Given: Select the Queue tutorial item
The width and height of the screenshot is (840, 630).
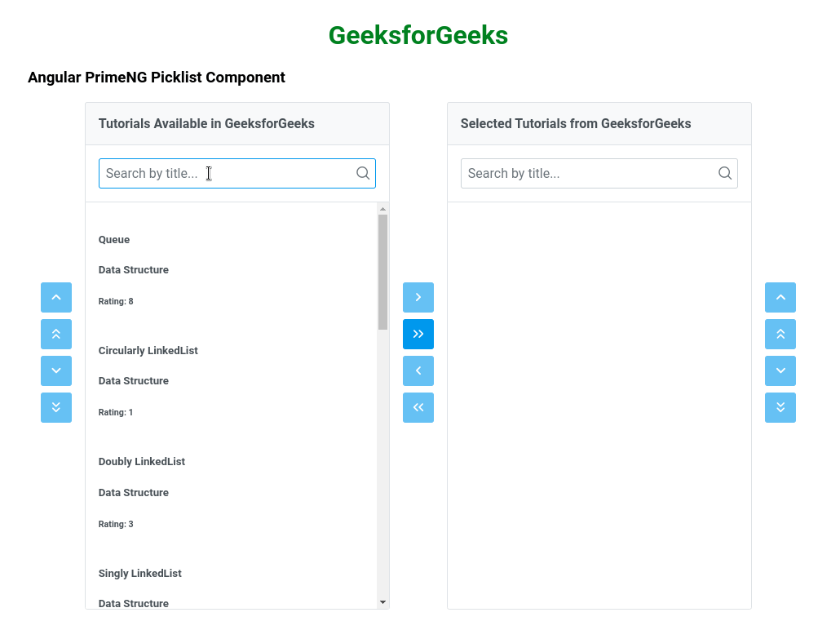Looking at the screenshot, I should tap(228, 269).
